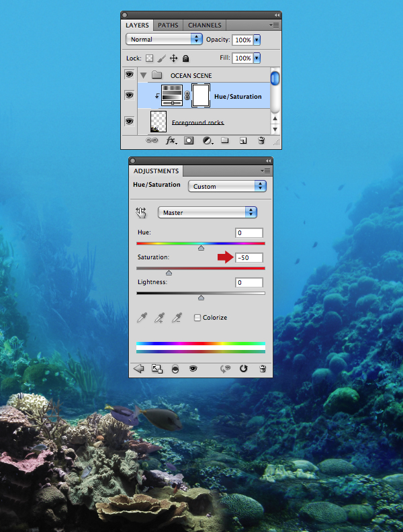Switch to the Channels tab
This screenshot has height=532, width=403.
point(205,25)
